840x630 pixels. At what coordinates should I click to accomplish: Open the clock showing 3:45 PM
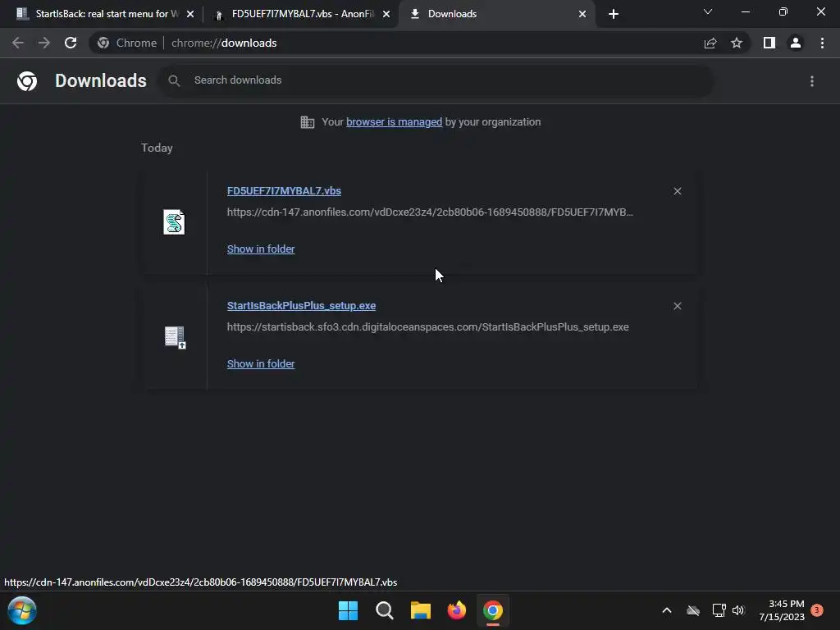782,610
